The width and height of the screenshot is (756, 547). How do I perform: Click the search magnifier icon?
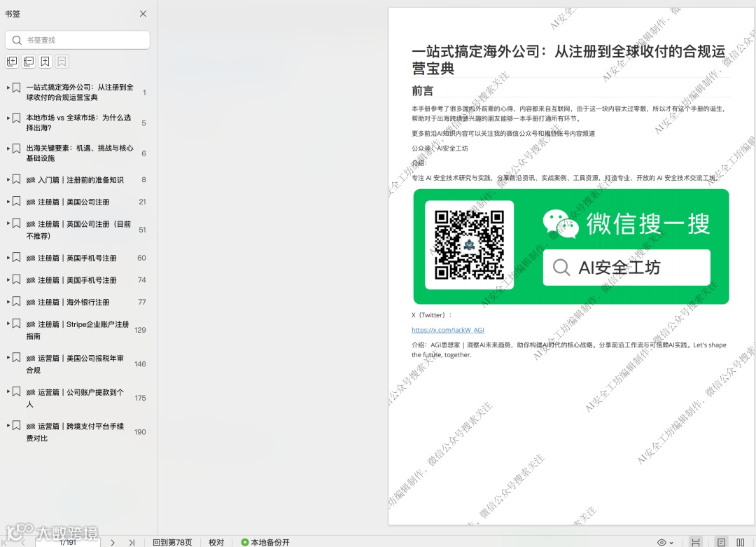click(x=17, y=40)
